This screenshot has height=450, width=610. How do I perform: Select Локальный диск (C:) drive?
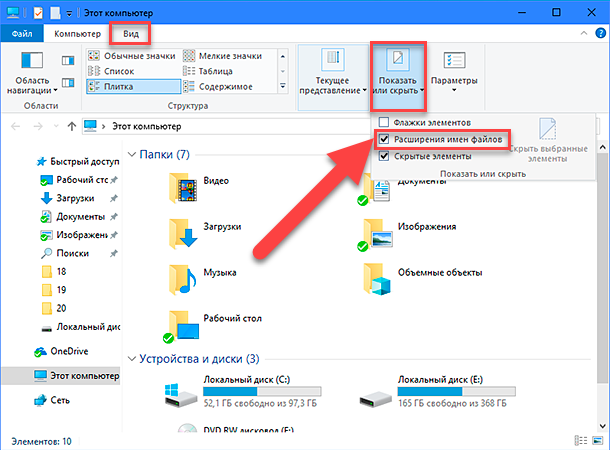pos(243,392)
